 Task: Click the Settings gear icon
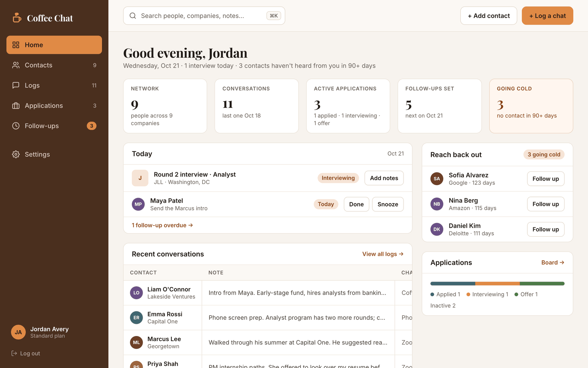tap(16, 155)
